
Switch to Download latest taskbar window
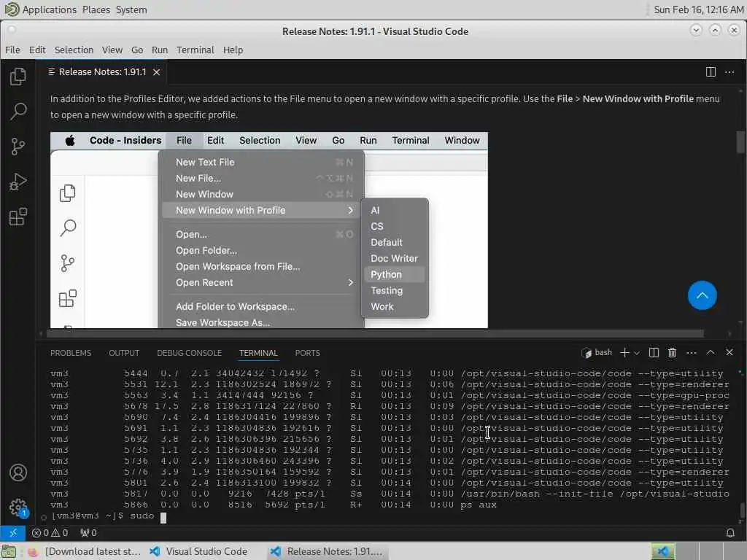(x=84, y=551)
